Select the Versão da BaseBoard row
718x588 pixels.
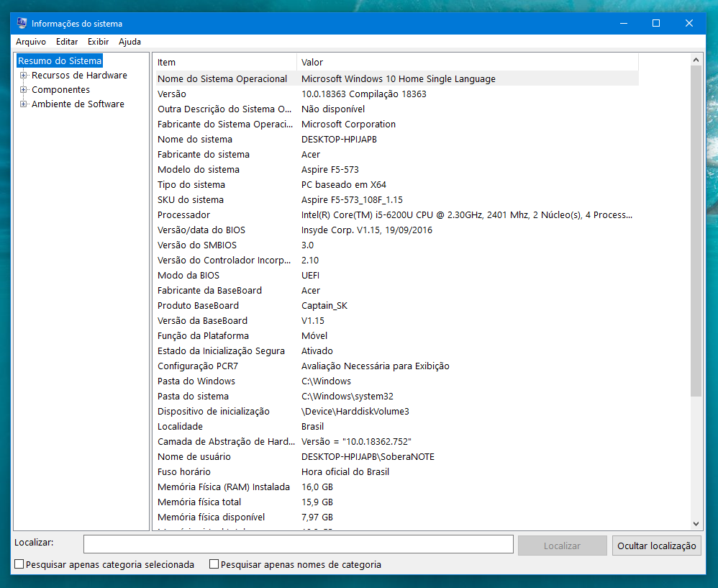397,320
